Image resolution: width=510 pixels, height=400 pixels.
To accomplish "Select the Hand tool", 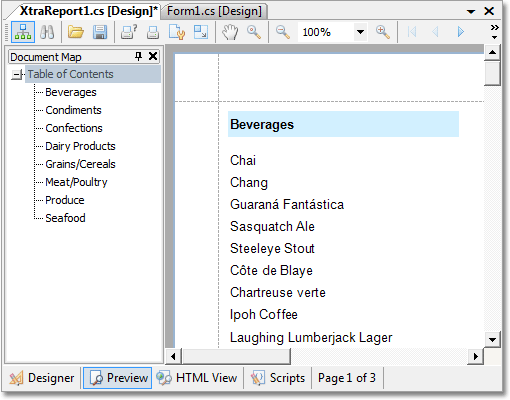I will click(230, 32).
